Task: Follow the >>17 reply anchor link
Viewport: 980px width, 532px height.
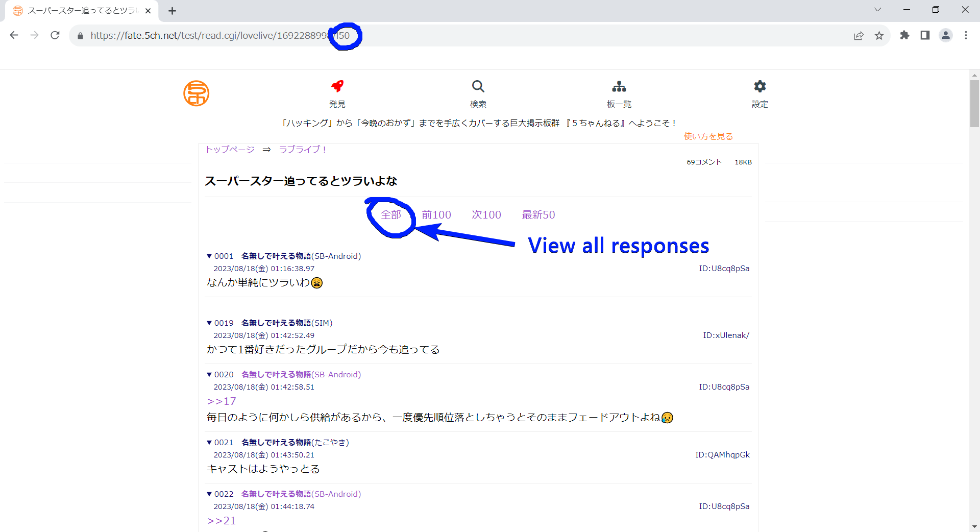Action: pos(221,401)
